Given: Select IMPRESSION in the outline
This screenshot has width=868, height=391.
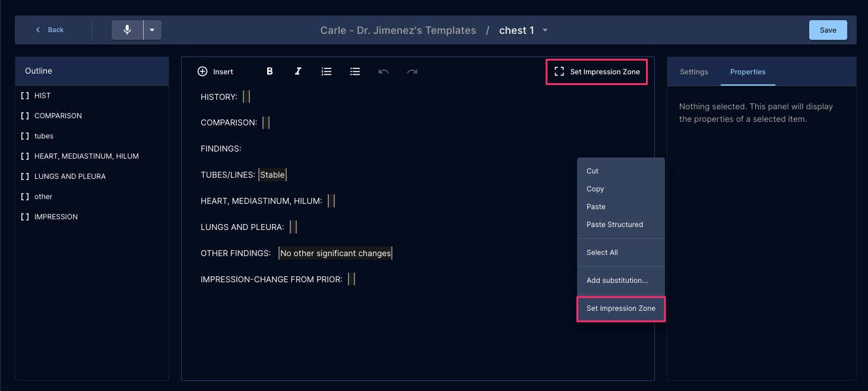Looking at the screenshot, I should (92, 217).
